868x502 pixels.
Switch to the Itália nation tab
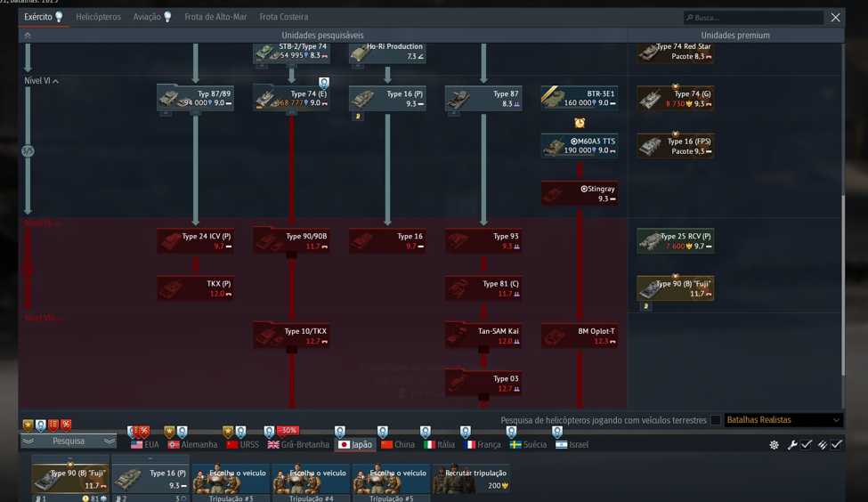click(x=440, y=444)
